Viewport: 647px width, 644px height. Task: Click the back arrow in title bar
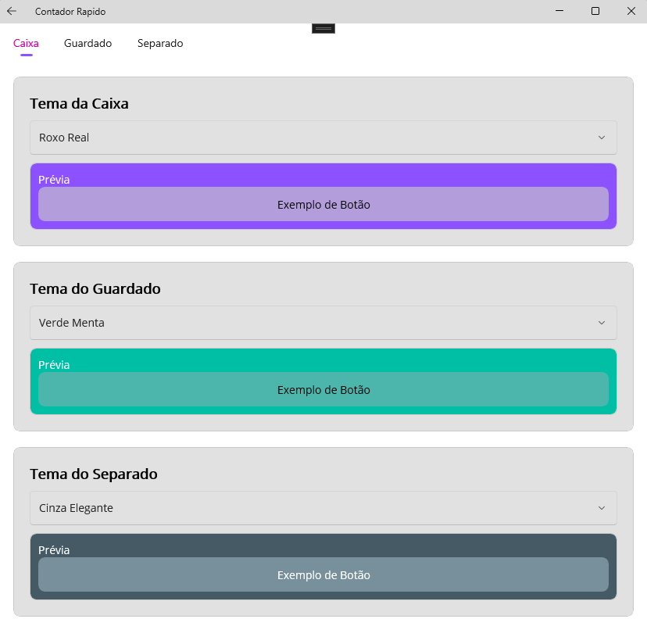(12, 12)
